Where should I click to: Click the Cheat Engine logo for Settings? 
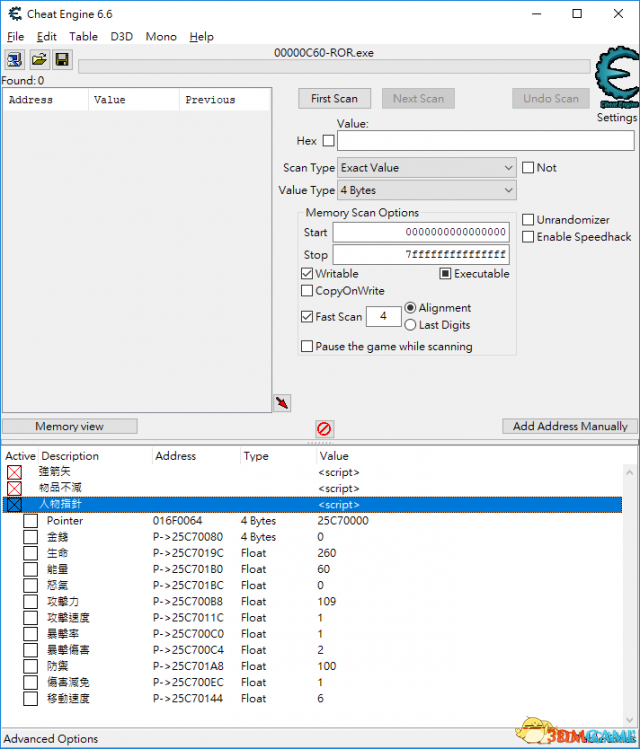(618, 78)
